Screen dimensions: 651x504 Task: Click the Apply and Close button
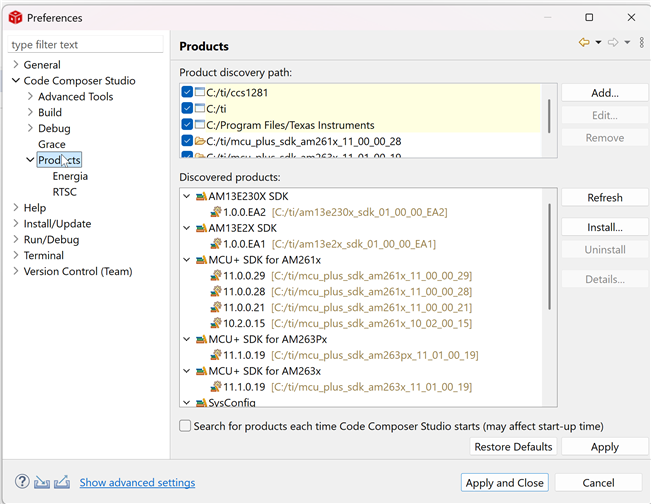[505, 482]
